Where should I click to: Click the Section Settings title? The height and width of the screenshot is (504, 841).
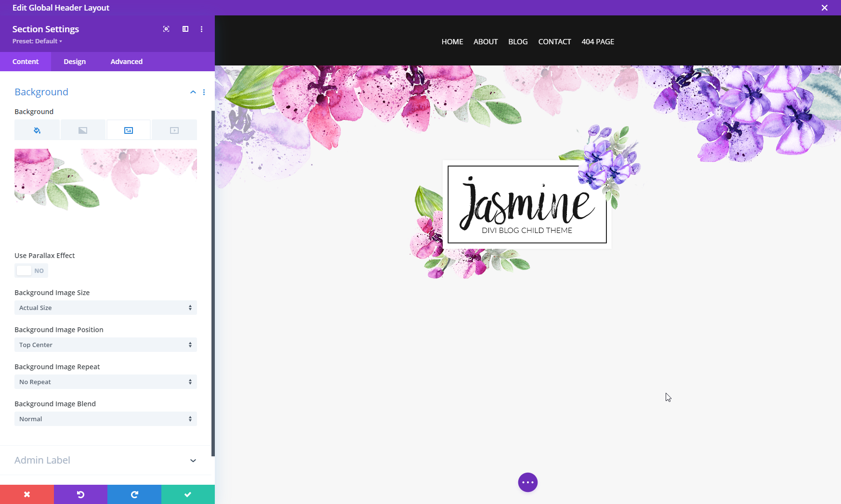click(x=46, y=29)
